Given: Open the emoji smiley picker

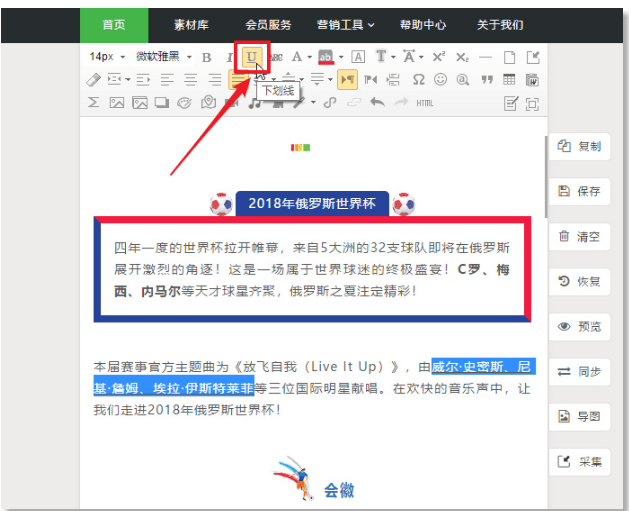Looking at the screenshot, I should [x=440, y=79].
